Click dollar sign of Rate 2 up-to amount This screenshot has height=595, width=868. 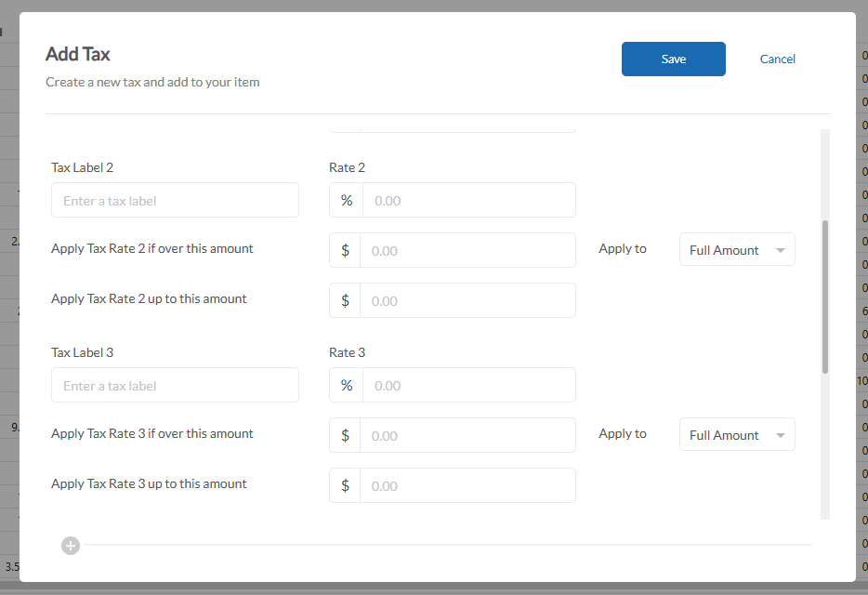pyautogui.click(x=345, y=301)
